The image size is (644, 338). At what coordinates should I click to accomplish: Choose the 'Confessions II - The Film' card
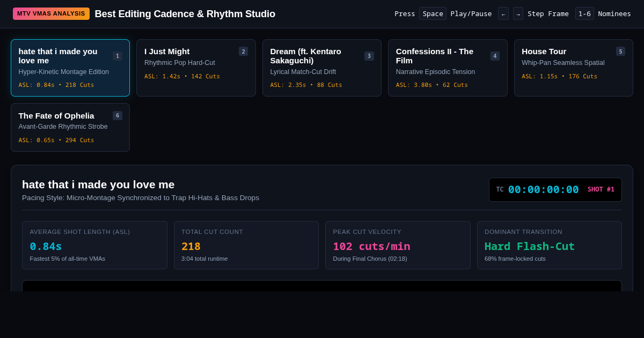(x=448, y=68)
